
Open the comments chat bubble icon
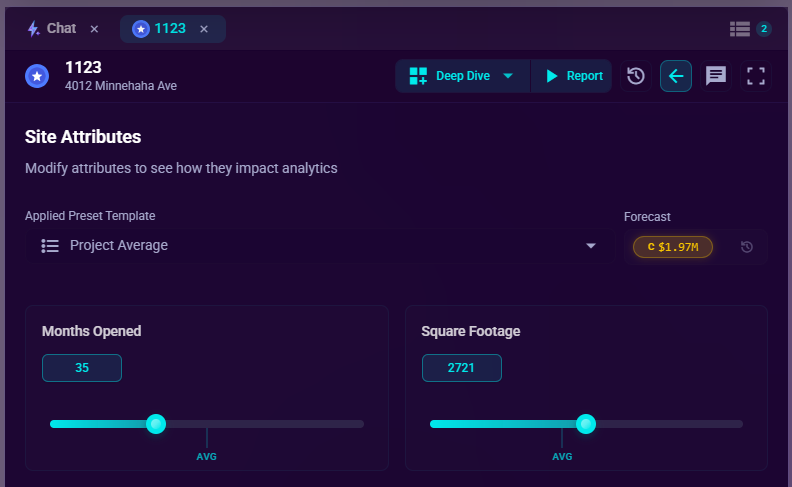[x=716, y=76]
